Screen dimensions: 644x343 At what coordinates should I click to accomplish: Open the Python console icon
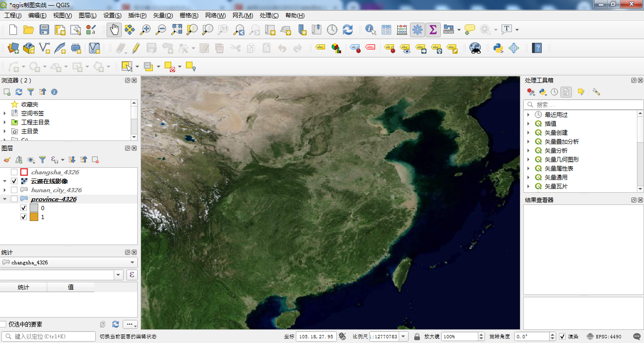coord(498,48)
